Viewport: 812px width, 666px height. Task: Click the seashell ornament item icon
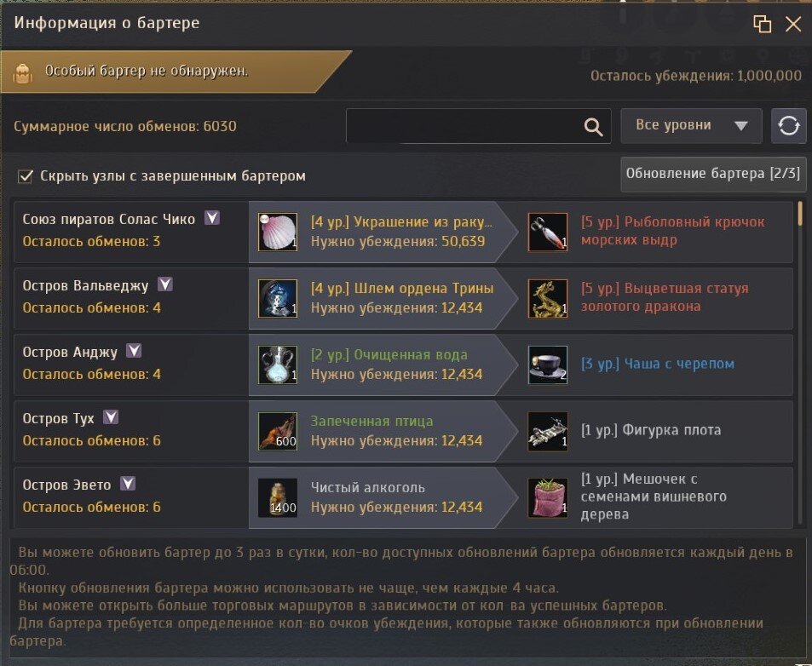(x=278, y=232)
